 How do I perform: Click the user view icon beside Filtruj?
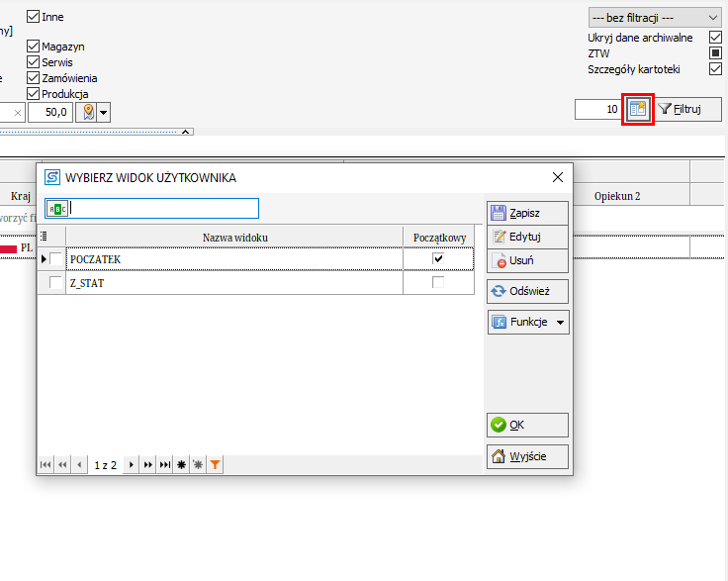[638, 109]
